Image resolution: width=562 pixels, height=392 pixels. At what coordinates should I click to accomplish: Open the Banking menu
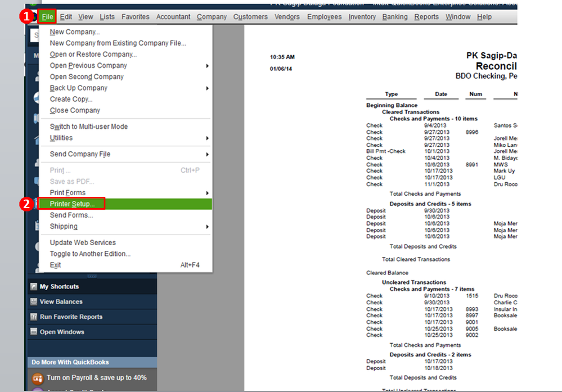394,17
